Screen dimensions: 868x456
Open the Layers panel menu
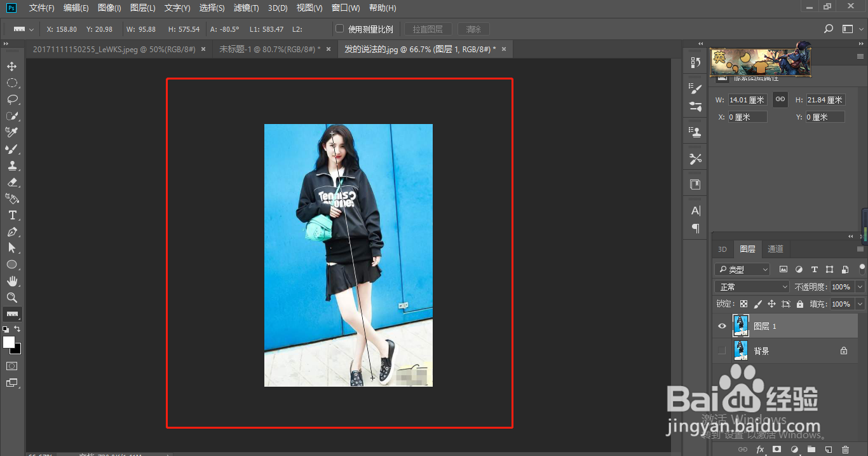click(860, 249)
